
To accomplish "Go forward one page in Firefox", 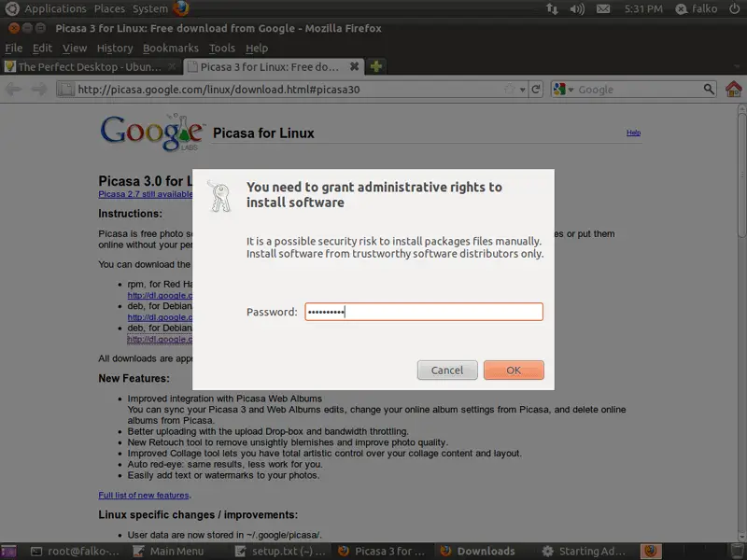I will tap(39, 89).
